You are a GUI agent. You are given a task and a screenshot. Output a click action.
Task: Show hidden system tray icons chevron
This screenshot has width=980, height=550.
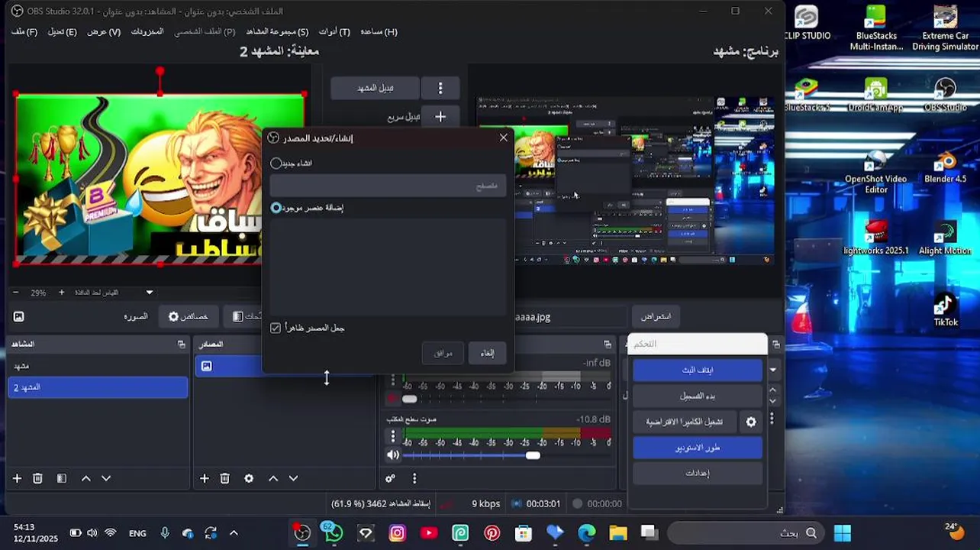234,533
